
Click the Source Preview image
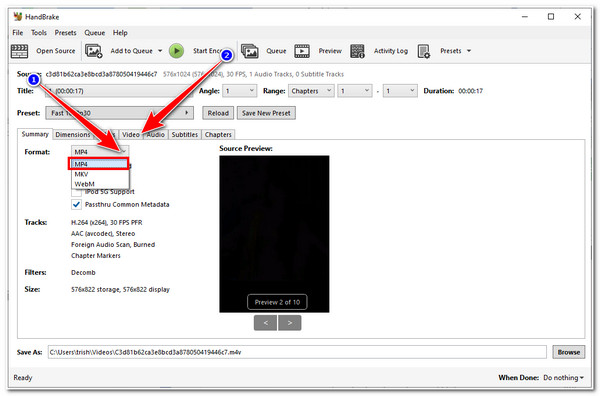pyautogui.click(x=274, y=234)
